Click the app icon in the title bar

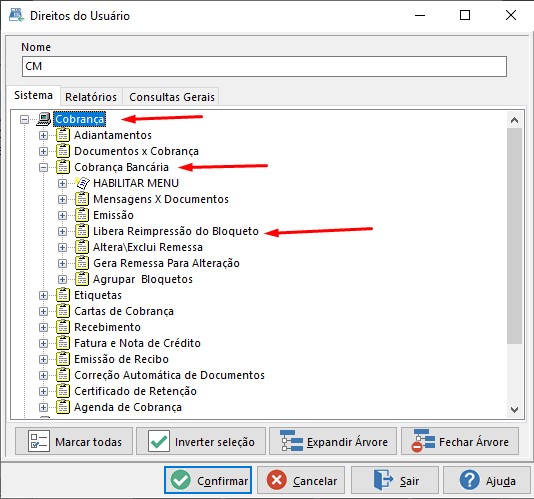16,15
